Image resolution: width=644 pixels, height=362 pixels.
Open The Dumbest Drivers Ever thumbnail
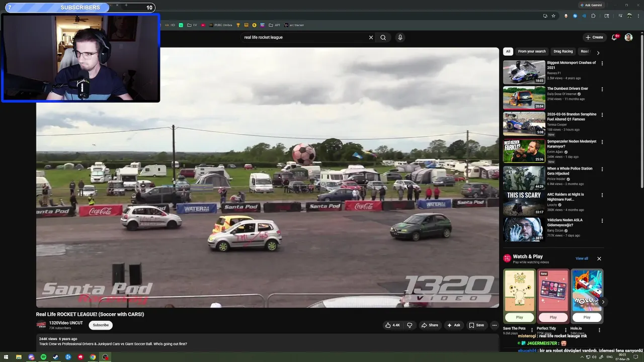[x=524, y=98]
